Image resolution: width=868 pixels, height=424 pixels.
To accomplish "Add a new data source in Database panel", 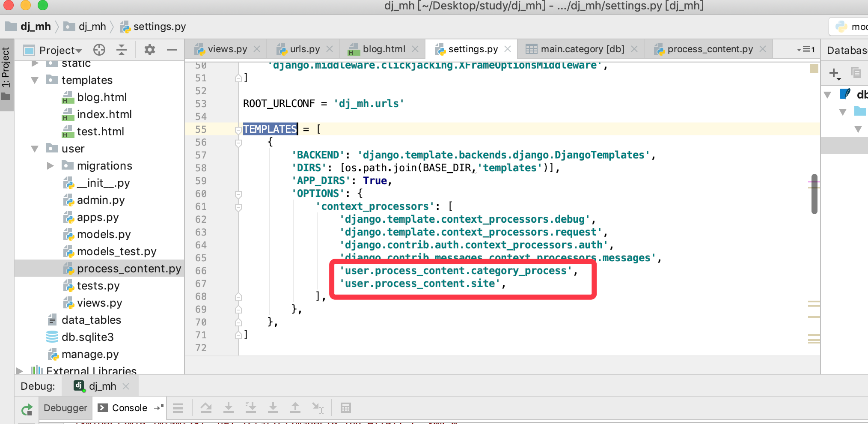I will pos(835,73).
